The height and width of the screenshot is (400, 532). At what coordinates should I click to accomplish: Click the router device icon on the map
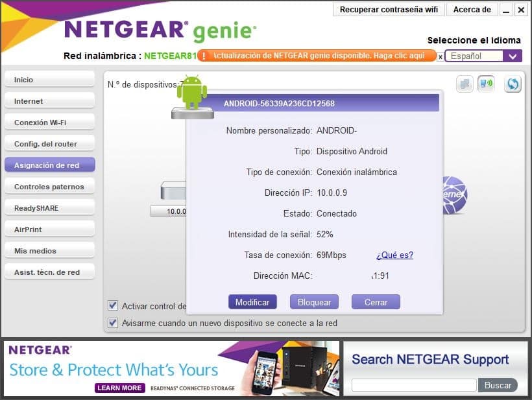(173, 191)
